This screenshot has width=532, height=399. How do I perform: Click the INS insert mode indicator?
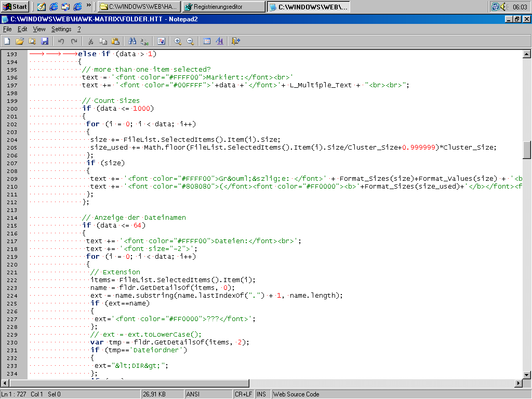tap(261, 394)
